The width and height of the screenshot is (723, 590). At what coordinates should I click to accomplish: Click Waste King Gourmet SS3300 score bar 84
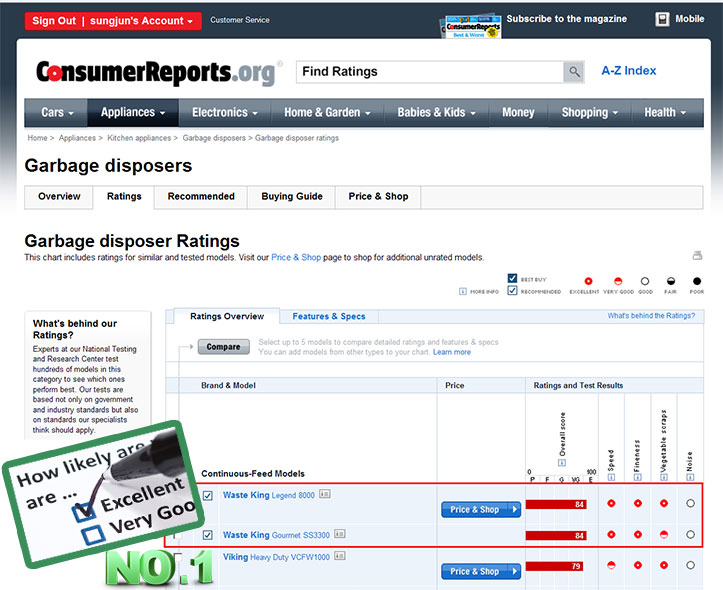[556, 535]
